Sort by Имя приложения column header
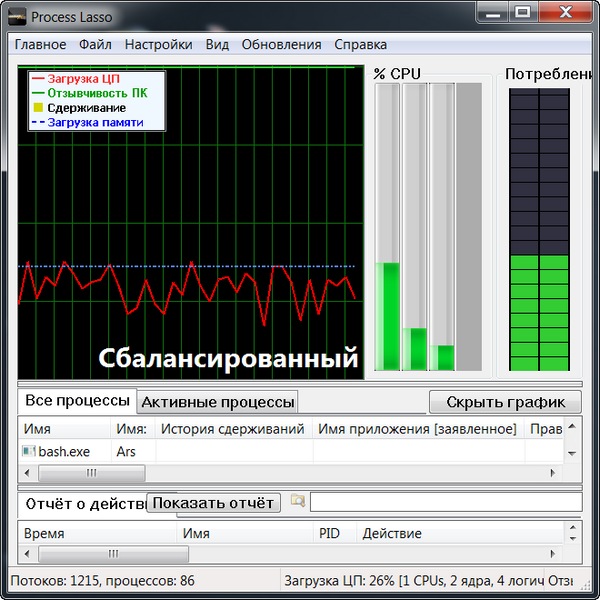600x600 pixels. point(416,429)
